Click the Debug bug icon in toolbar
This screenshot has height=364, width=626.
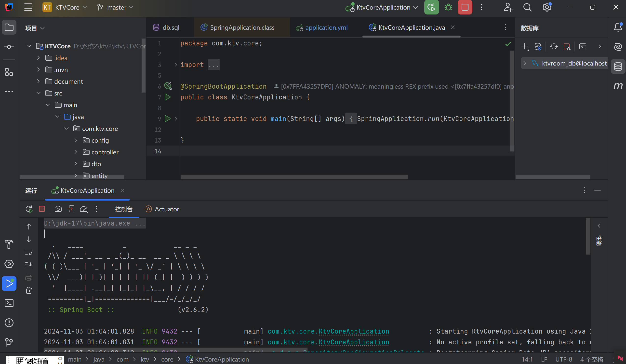click(448, 7)
